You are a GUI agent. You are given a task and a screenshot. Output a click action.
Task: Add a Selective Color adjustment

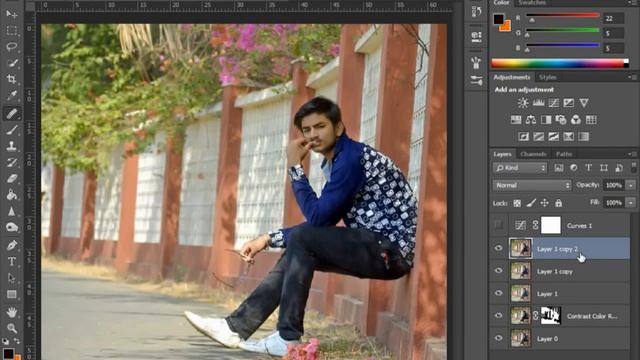coord(569,136)
